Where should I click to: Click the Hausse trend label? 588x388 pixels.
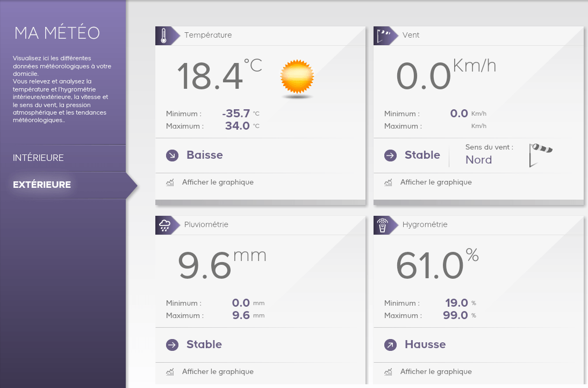pyautogui.click(x=425, y=344)
